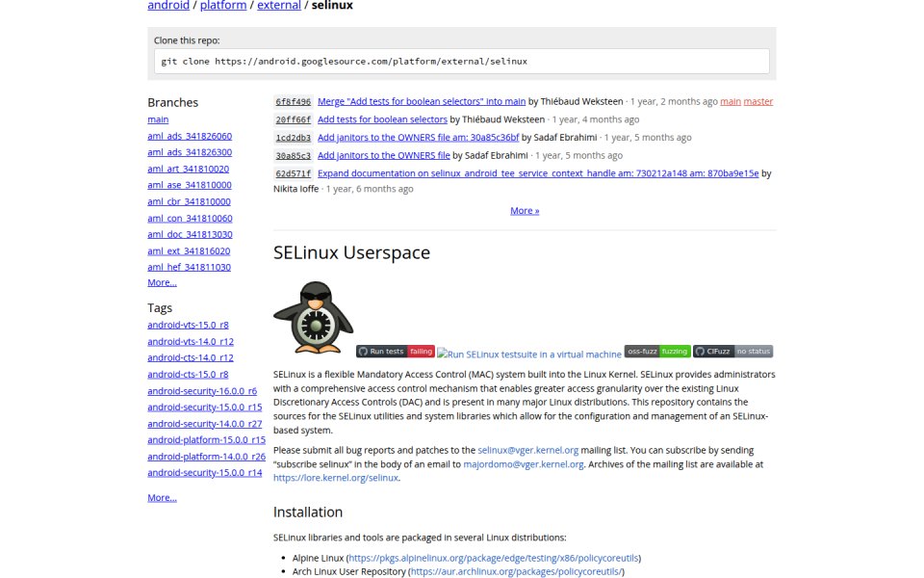Open tag android-platform-14.0.0_r26
The height and width of the screenshot is (578, 924).
[x=206, y=457]
